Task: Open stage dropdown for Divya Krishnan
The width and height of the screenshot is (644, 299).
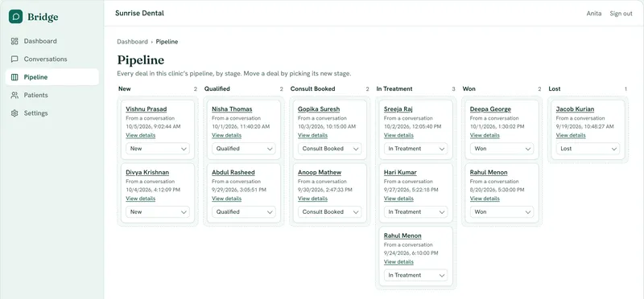Action: click(x=158, y=212)
